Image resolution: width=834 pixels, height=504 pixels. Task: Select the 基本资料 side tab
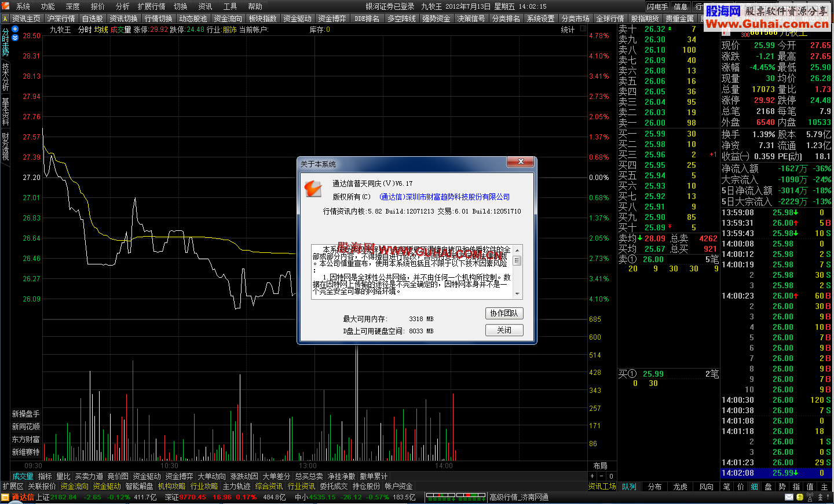pyautogui.click(x=5, y=112)
